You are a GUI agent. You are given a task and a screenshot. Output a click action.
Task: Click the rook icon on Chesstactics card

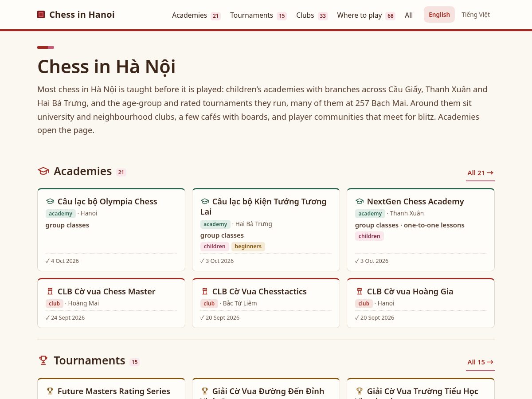[x=205, y=292]
